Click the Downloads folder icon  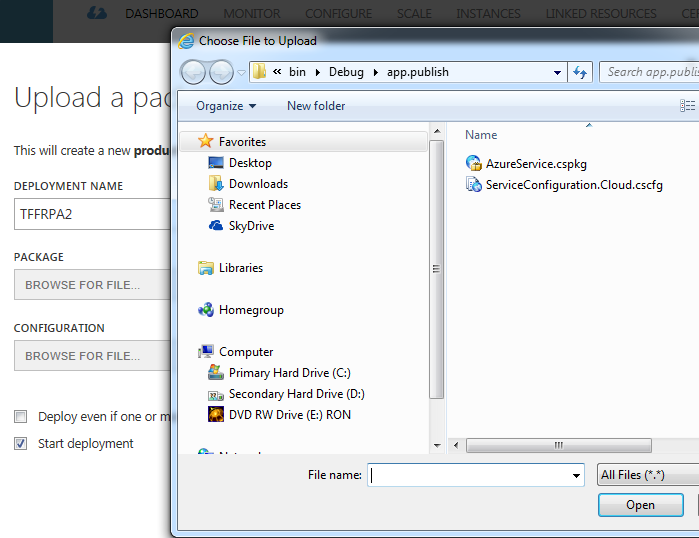tap(216, 184)
